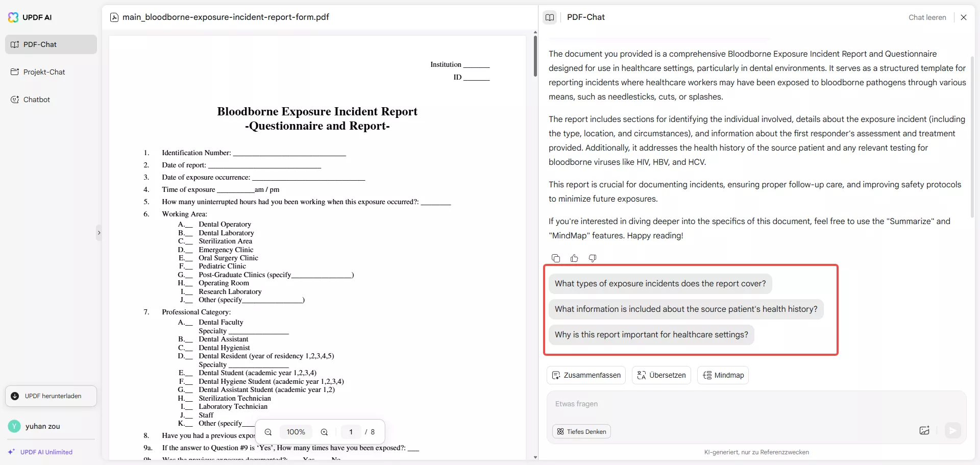Close the PDF-Chat panel

click(964, 17)
